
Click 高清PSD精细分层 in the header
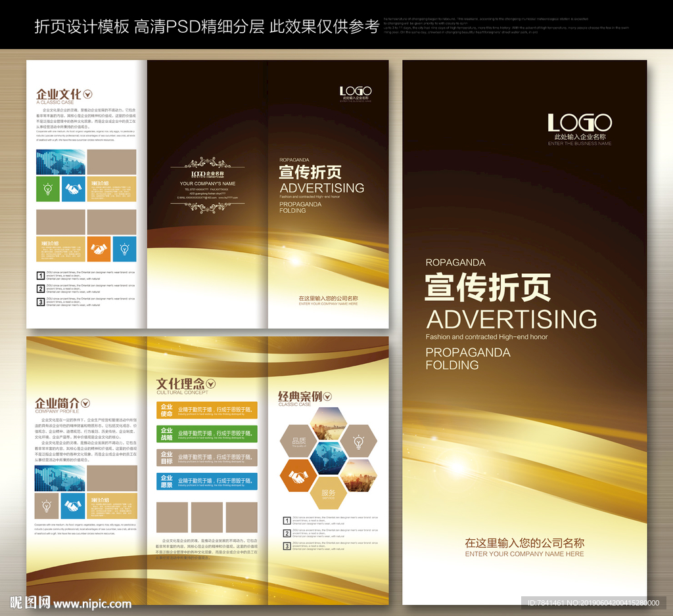click(x=200, y=26)
